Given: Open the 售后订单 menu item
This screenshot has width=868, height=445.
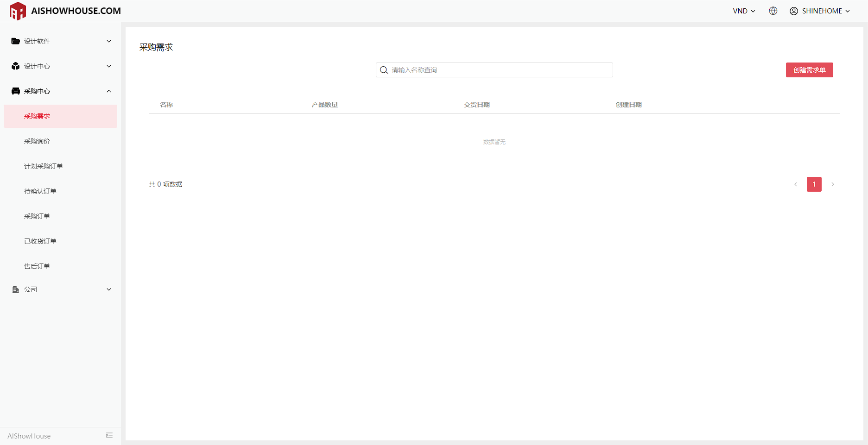Looking at the screenshot, I should point(60,266).
